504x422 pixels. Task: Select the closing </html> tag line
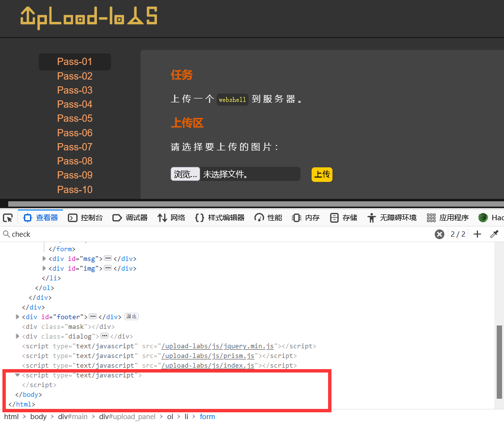(x=22, y=404)
